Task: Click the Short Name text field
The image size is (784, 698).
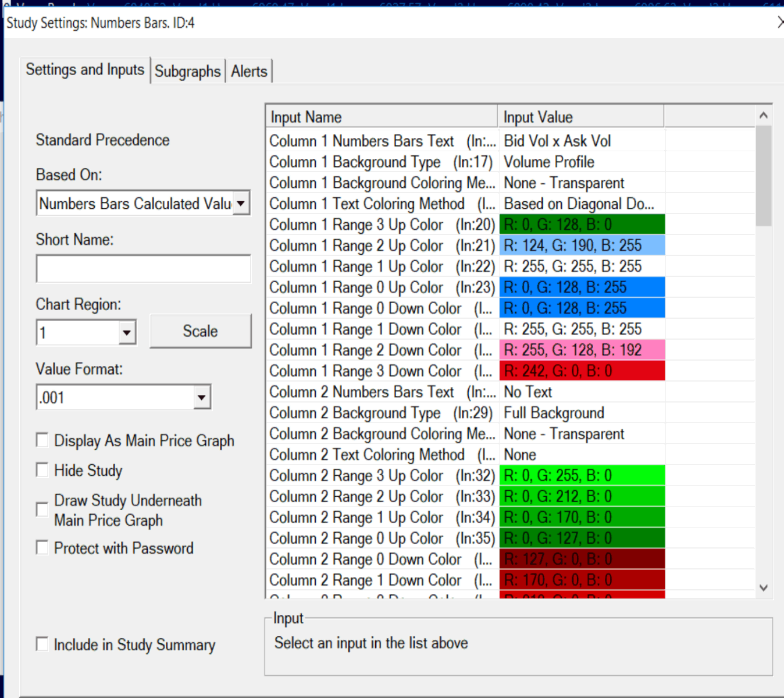Action: click(x=143, y=269)
